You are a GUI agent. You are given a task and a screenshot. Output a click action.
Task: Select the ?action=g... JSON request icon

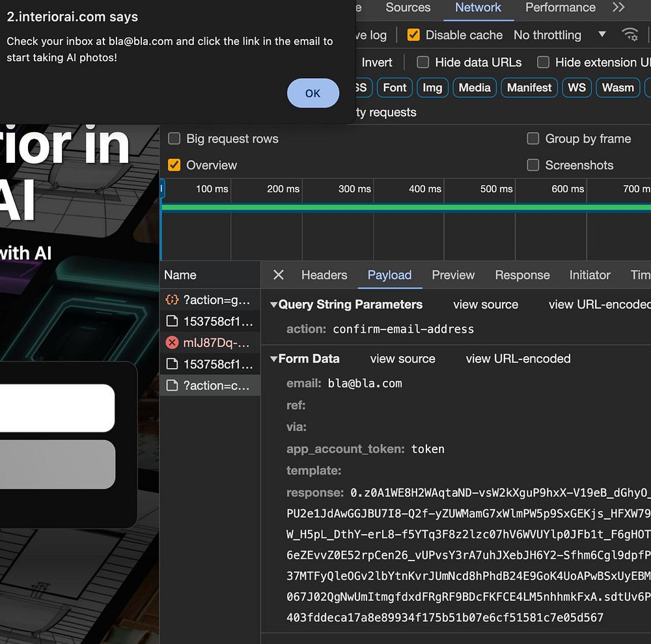[172, 300]
